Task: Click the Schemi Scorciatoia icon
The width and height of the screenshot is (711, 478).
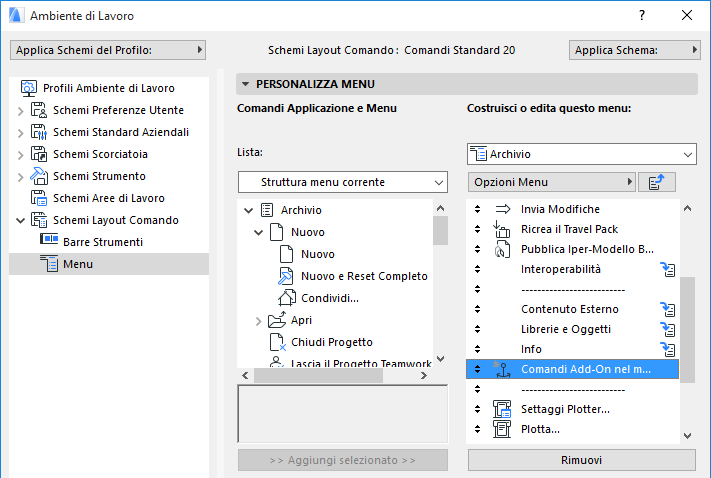Action: pyautogui.click(x=39, y=154)
